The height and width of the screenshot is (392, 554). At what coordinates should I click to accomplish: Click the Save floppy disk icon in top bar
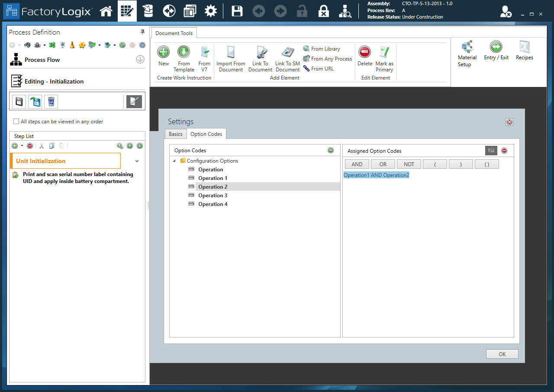[237, 11]
